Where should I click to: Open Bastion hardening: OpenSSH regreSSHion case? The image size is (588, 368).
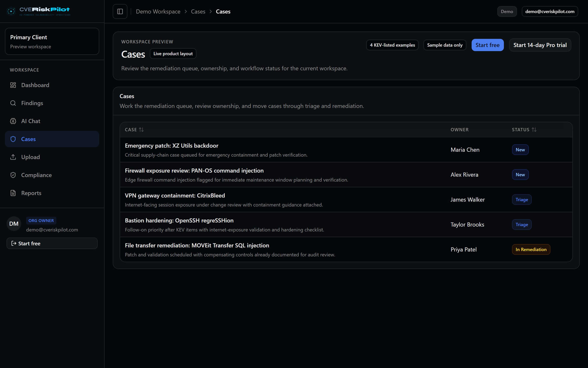tap(179, 221)
